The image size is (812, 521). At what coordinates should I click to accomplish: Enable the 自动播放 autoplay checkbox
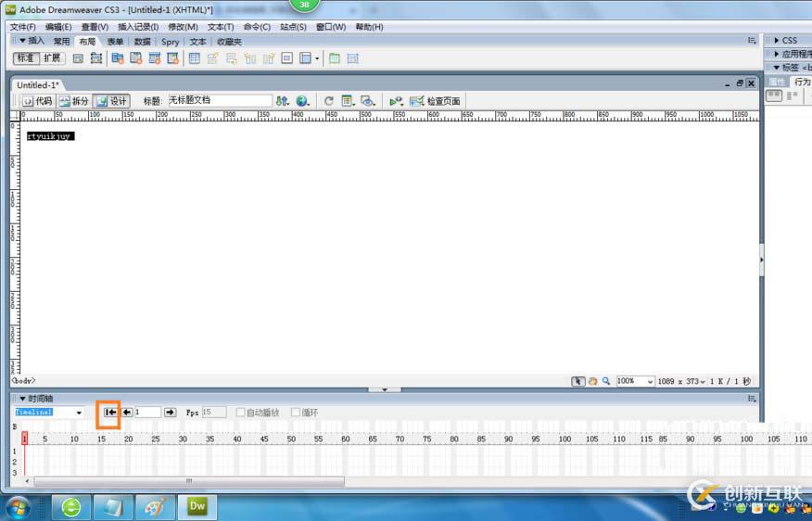240,413
